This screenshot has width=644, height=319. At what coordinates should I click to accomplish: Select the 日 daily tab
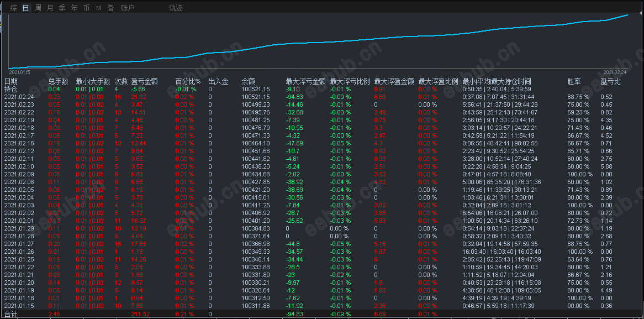point(26,8)
